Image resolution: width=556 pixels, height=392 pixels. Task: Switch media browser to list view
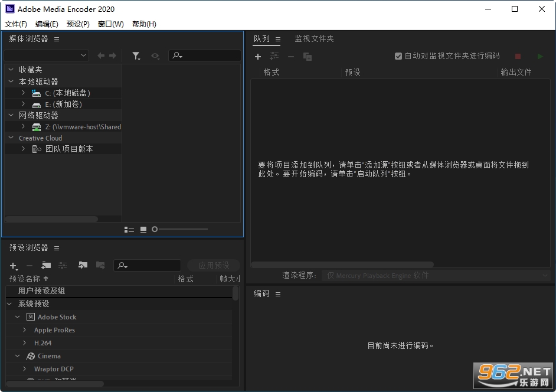tap(129, 230)
